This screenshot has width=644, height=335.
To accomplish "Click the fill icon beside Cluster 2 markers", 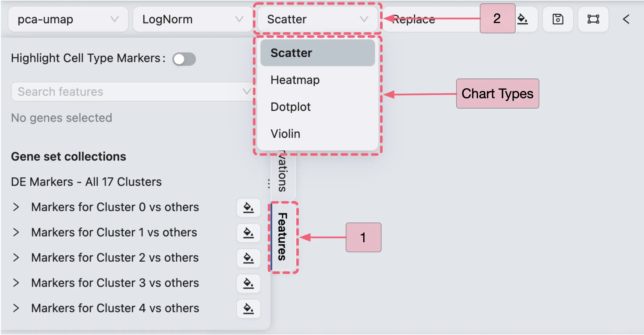I will point(248,258).
